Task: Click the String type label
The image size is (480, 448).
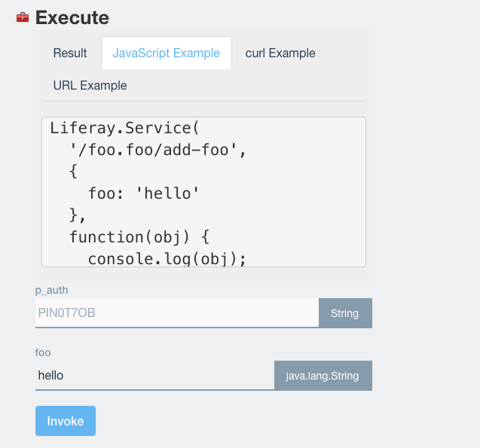Action: (x=345, y=313)
